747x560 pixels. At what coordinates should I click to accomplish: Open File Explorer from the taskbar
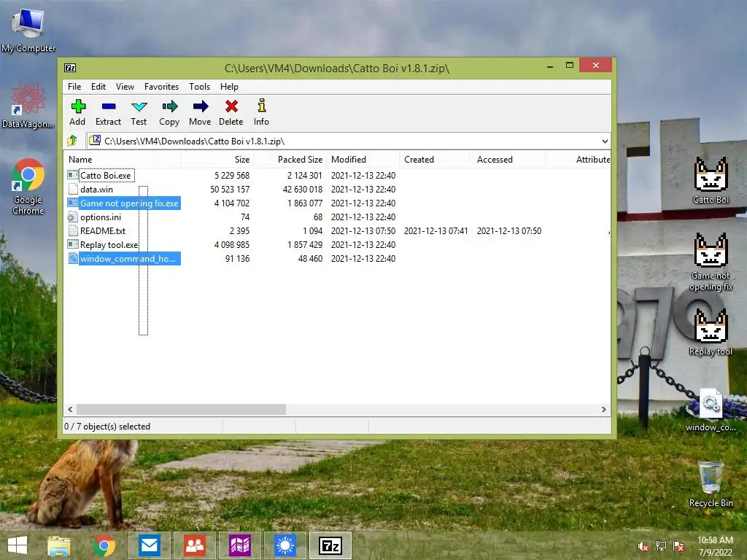[x=59, y=545]
